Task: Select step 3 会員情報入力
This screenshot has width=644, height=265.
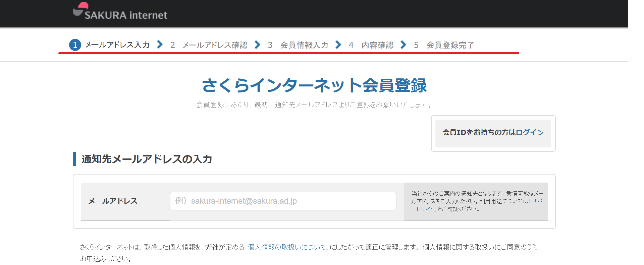Action: tap(298, 45)
